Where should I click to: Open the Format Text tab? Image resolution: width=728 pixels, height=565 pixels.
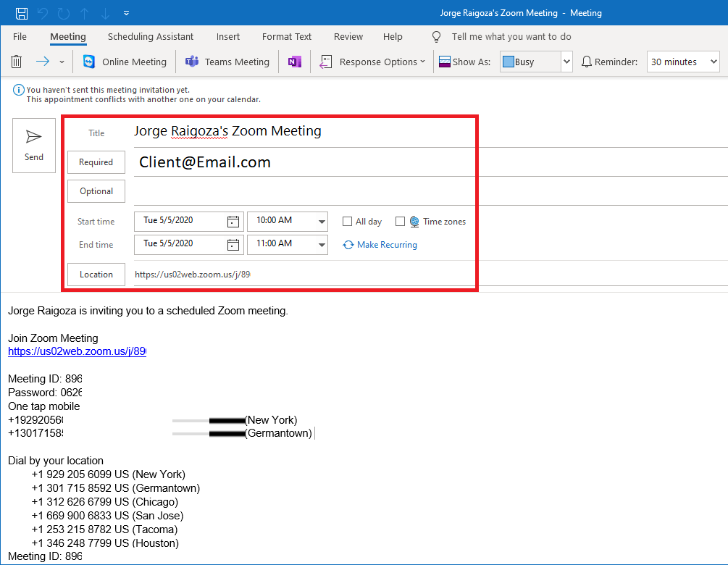click(287, 37)
